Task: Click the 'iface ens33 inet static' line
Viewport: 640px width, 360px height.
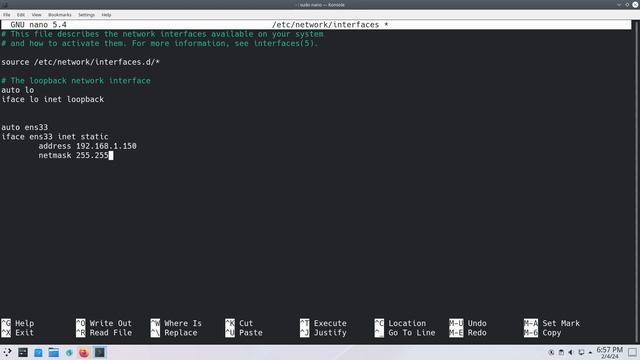Action: point(55,137)
